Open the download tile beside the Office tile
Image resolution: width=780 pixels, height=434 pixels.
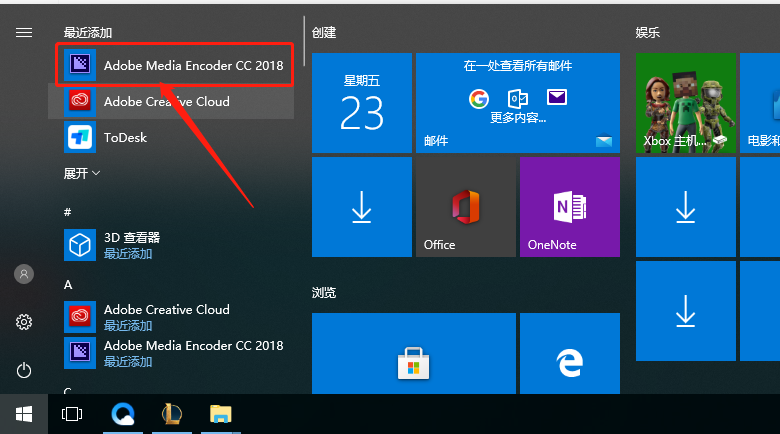[x=362, y=207]
